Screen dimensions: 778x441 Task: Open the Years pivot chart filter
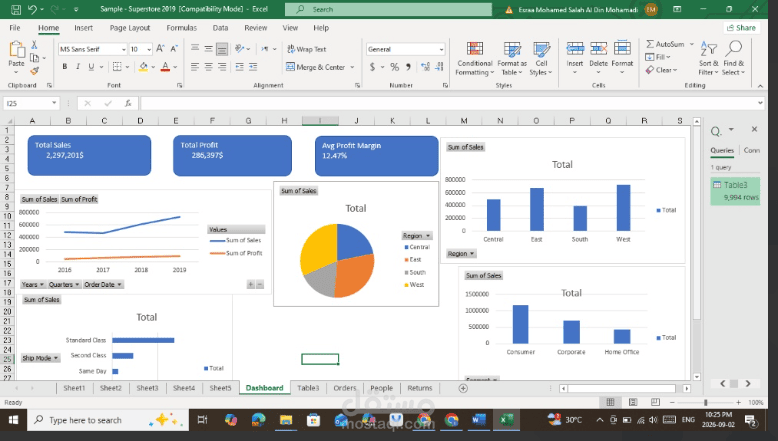point(33,284)
